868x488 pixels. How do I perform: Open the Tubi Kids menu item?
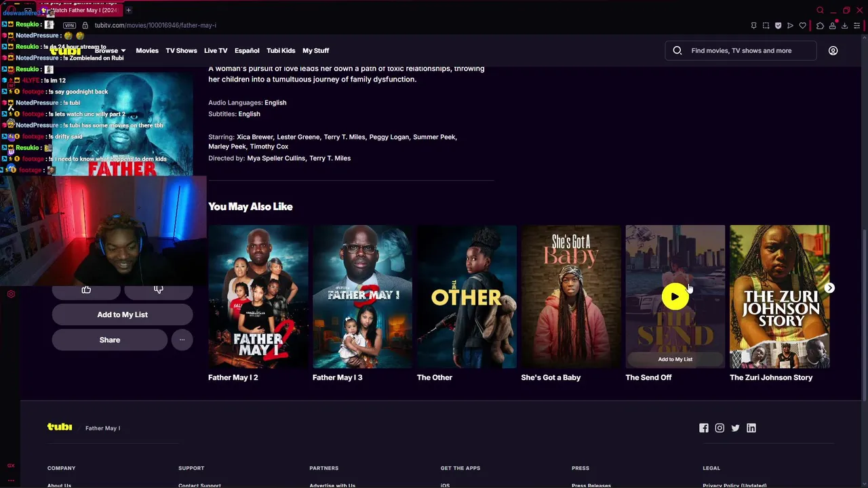click(x=281, y=51)
